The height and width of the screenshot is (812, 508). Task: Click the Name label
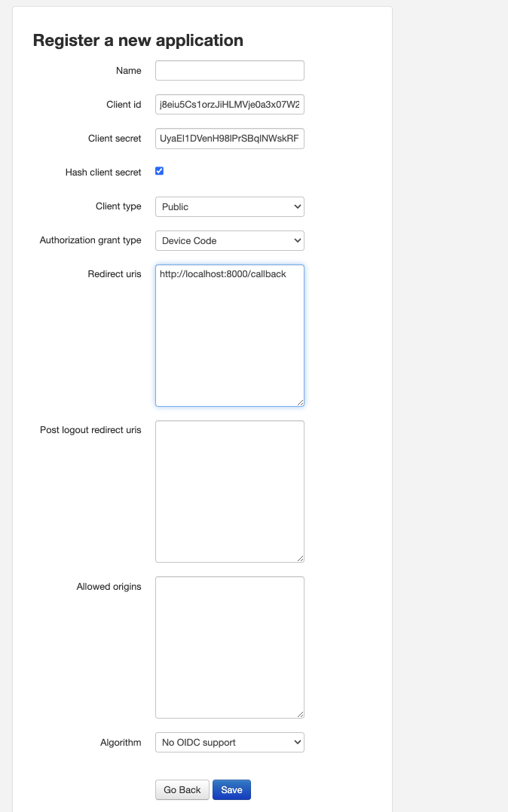(129, 71)
